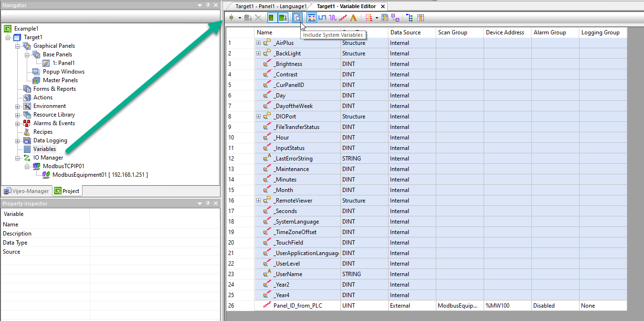
Task: Select the Project tab in Navigator
Action: (67, 191)
